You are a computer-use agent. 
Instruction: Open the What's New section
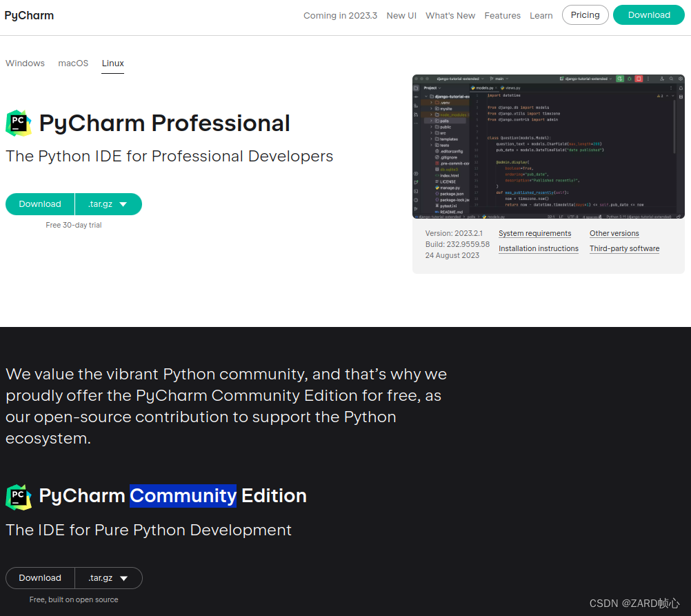(x=450, y=15)
